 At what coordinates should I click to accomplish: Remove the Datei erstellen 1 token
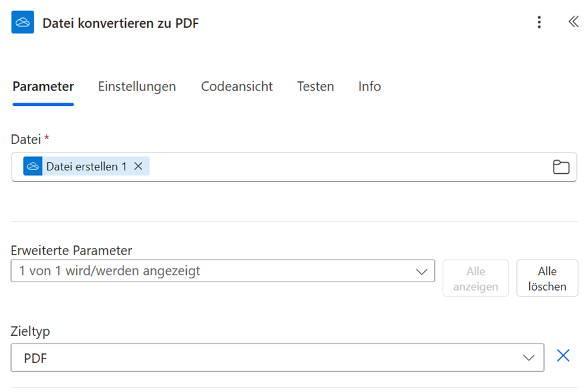(138, 167)
